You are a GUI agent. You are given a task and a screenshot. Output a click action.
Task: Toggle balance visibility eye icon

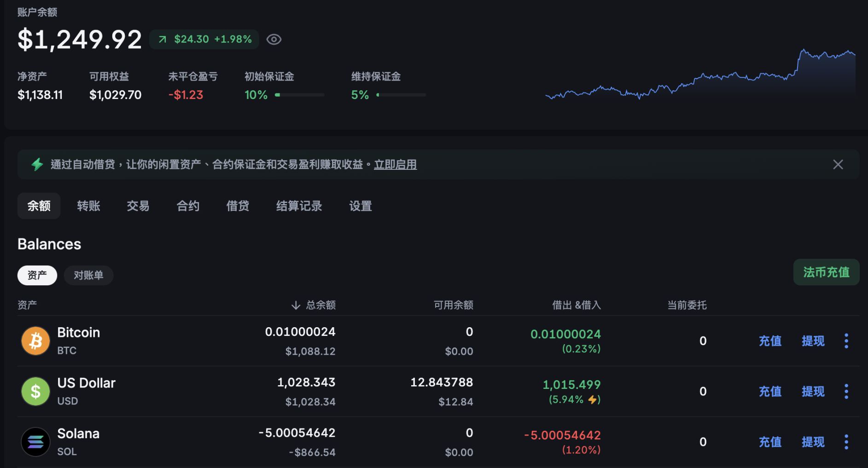point(274,40)
